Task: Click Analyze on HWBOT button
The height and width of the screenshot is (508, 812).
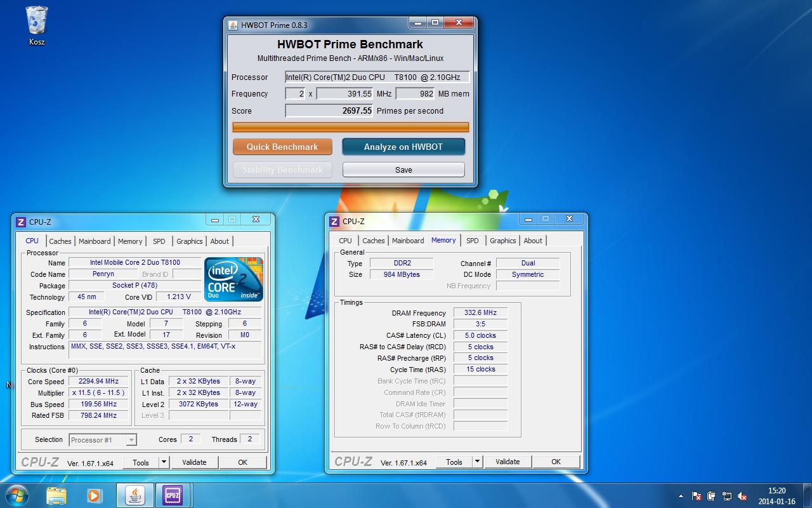Action: (403, 147)
